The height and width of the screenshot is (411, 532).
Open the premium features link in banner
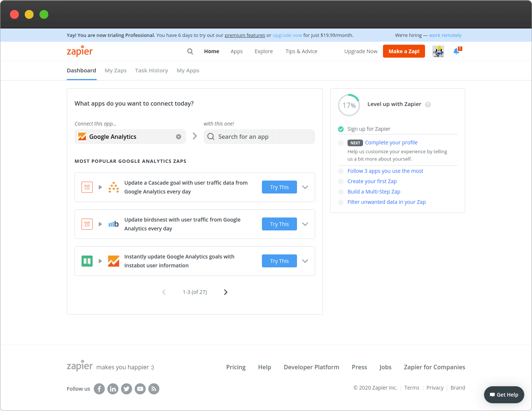pyautogui.click(x=245, y=35)
